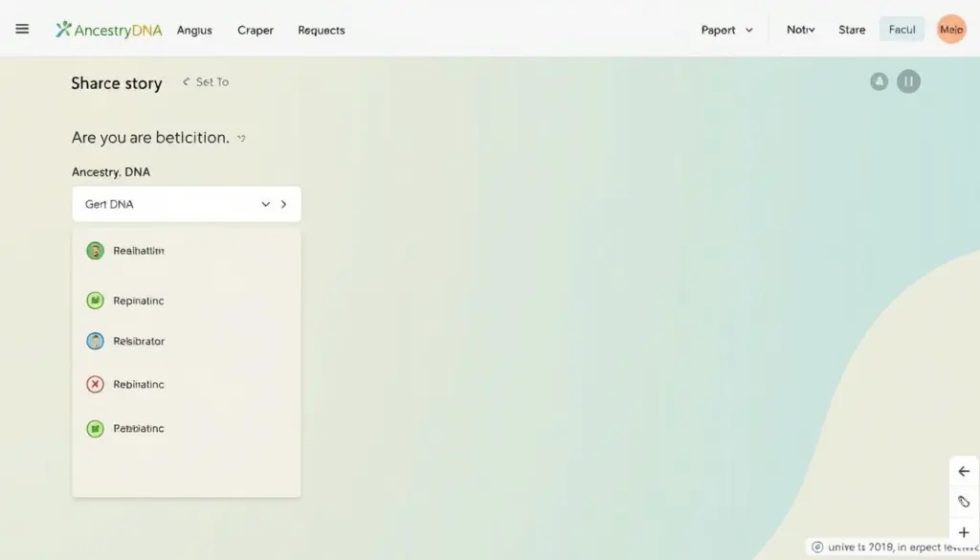980x560 pixels.
Task: Click the Facul button
Action: (x=902, y=30)
